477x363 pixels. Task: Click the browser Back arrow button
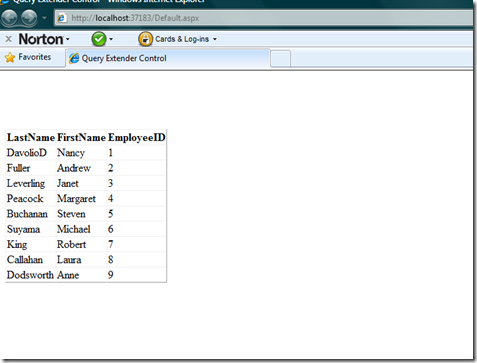[x=9, y=17]
